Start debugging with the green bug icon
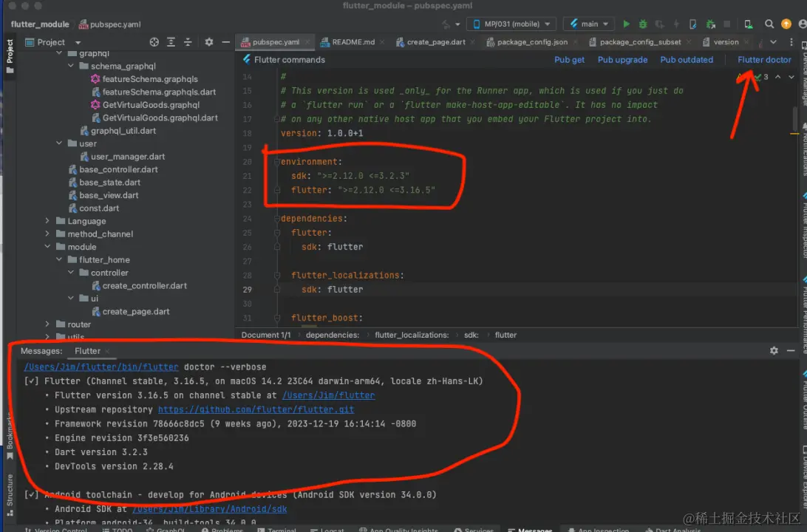807x532 pixels. pos(643,24)
